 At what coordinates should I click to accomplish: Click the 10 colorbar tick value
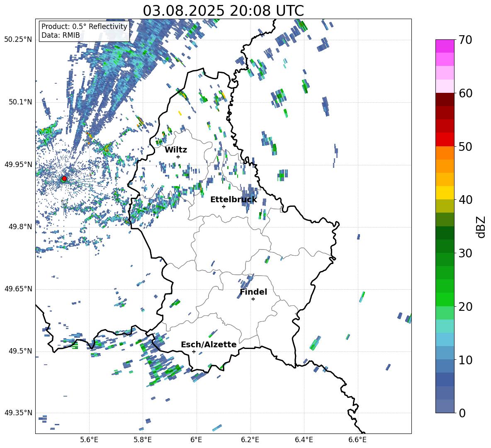pos(465,360)
